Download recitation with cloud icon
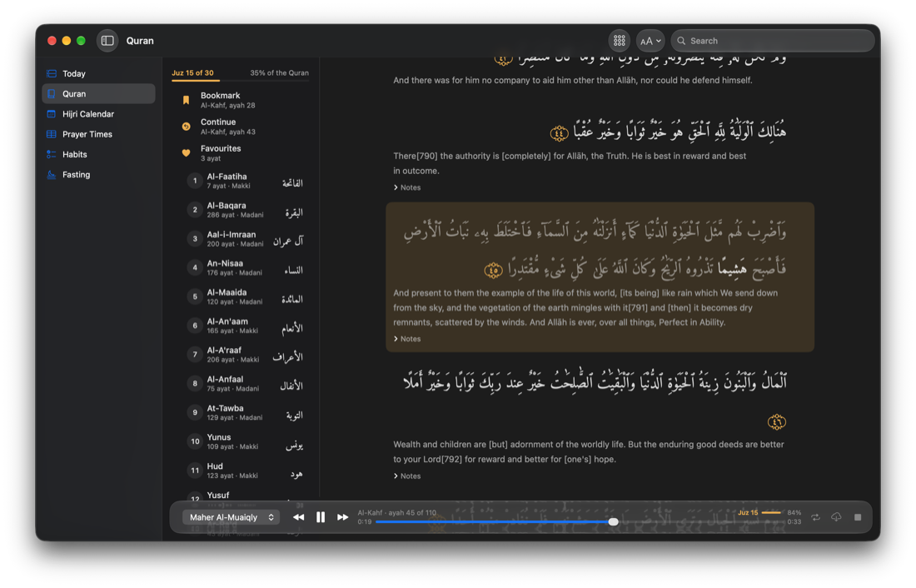This screenshot has width=916, height=588. tap(837, 518)
